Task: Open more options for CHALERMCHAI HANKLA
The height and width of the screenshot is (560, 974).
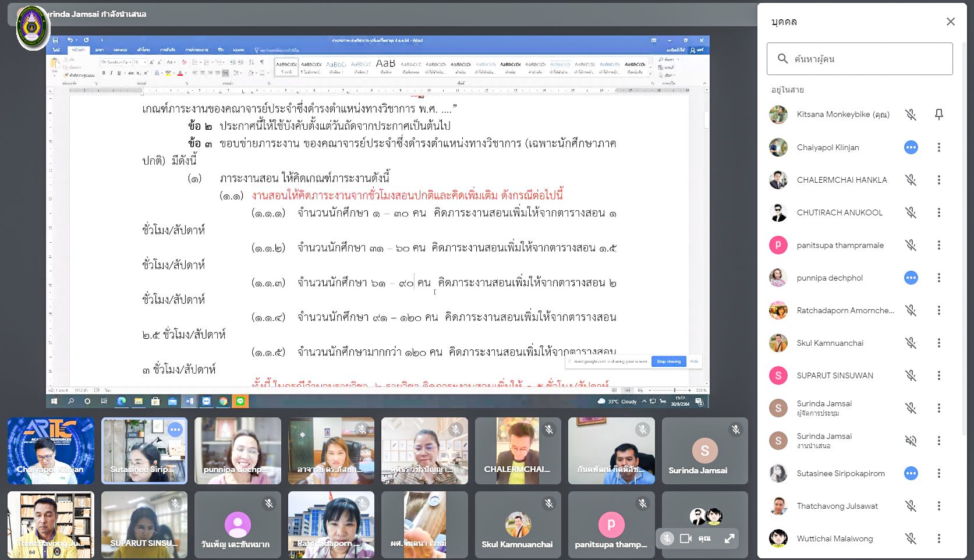Action: pos(938,180)
